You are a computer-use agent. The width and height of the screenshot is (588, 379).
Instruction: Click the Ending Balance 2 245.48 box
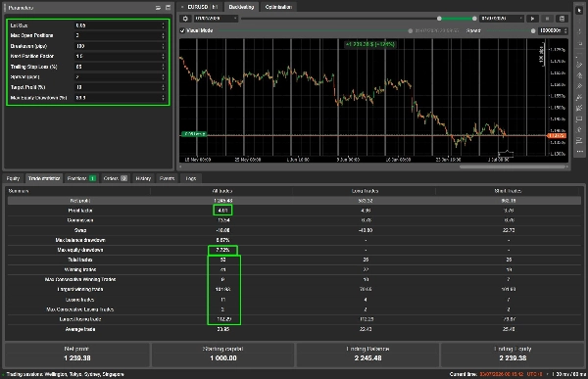click(367, 355)
